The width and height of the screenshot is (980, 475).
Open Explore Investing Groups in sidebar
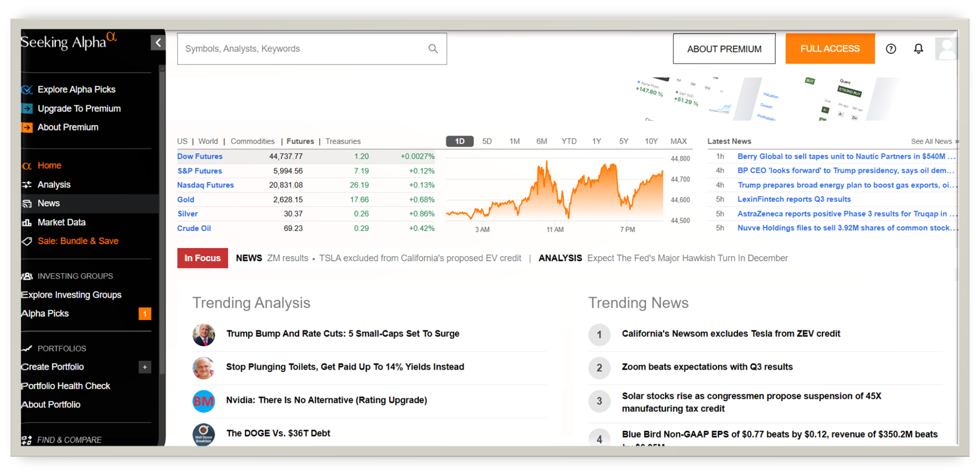[x=72, y=295]
